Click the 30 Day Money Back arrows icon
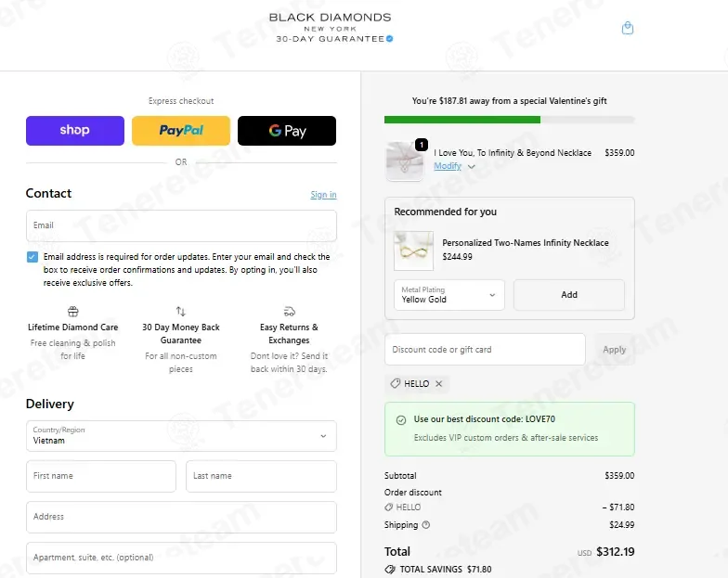The image size is (728, 578). point(180,311)
